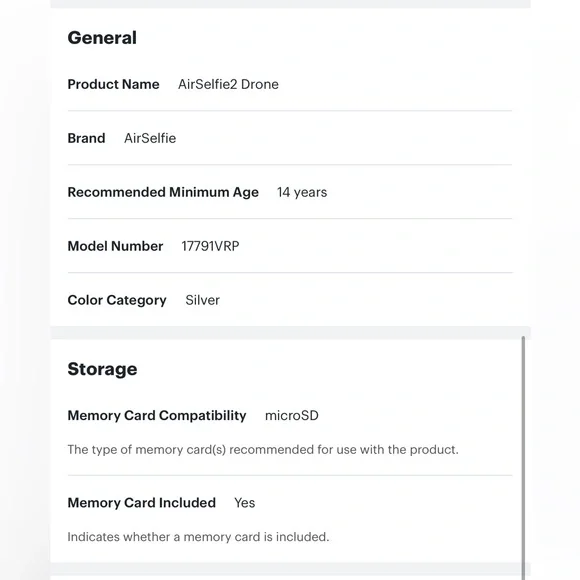
Task: Select the Brand label
Action: click(86, 138)
